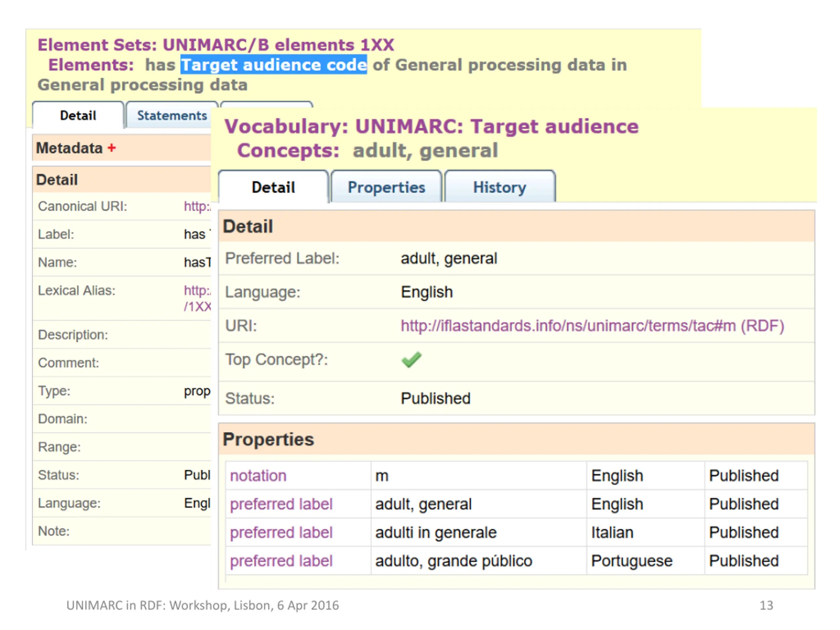Click the URI: field label

pyautogui.click(x=241, y=326)
